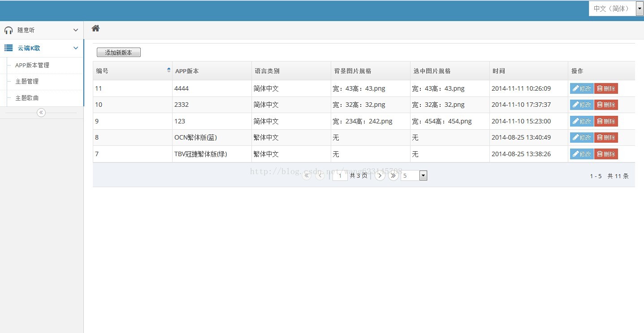Click 修改 for row 11 (4444)
This screenshot has width=644, height=333.
[x=582, y=88]
